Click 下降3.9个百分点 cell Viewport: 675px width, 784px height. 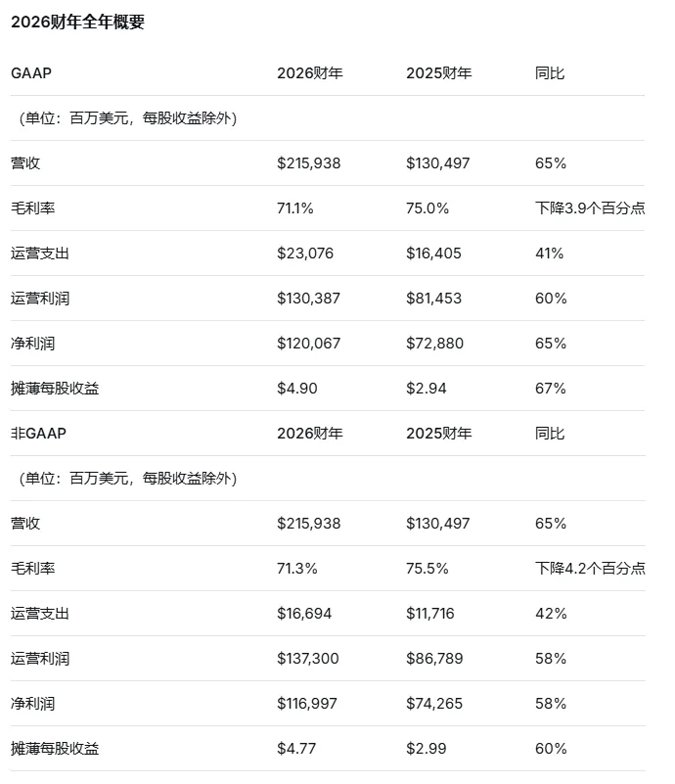pos(590,208)
